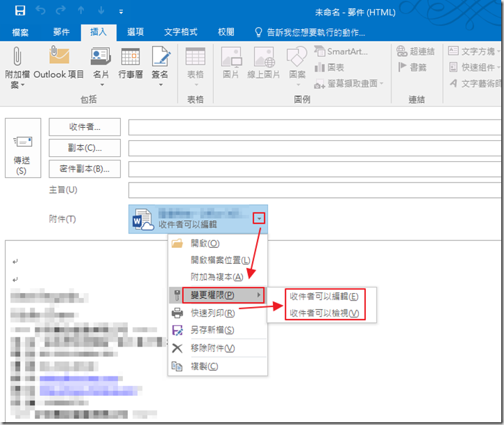Click into the 主旨 subject field
The height and width of the screenshot is (425, 504).
tap(314, 190)
